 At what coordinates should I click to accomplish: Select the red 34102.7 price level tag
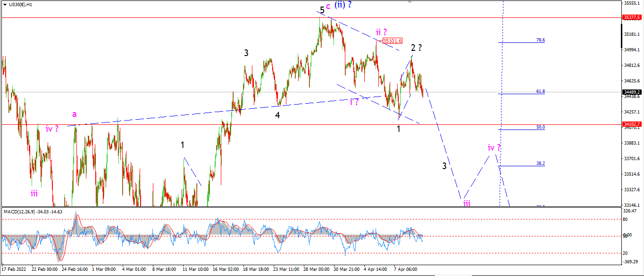[x=632, y=124]
